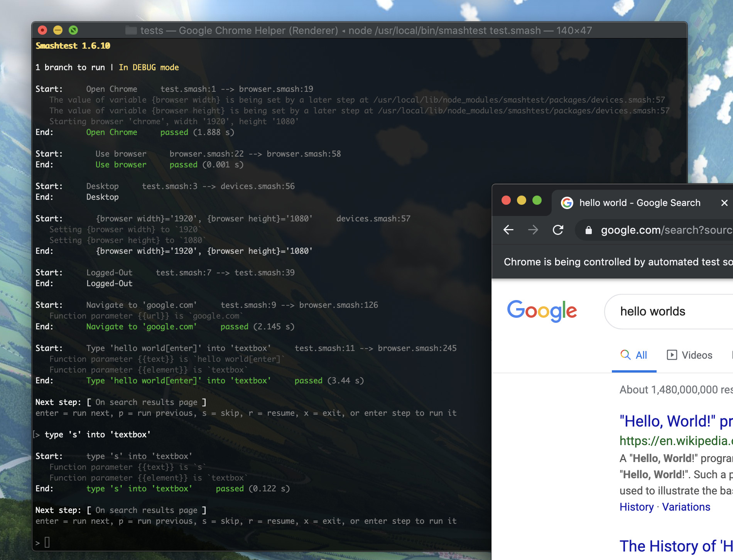The image size is (733, 560).
Task: Click the terminal input prompt cursor
Action: (x=47, y=543)
